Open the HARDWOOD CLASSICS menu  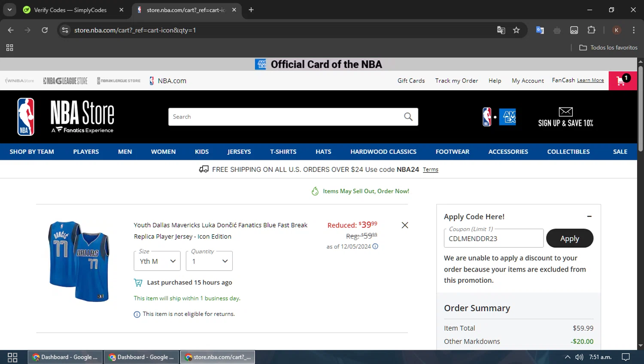click(x=383, y=152)
